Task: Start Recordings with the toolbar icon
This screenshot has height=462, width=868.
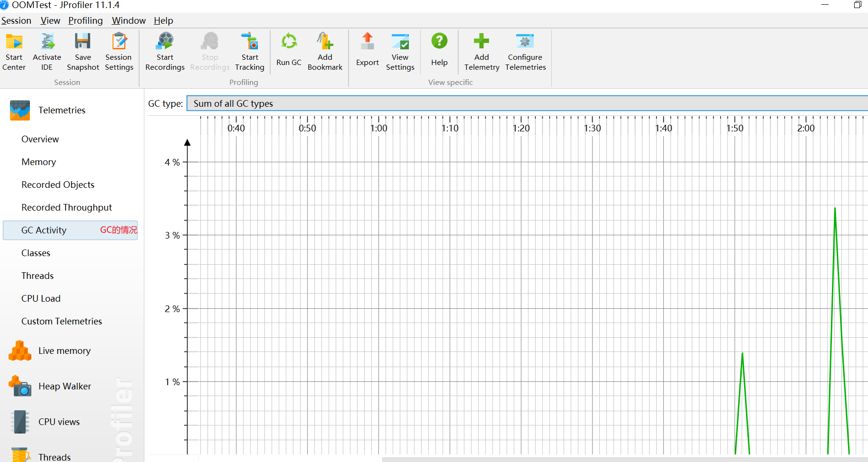Action: point(165,52)
